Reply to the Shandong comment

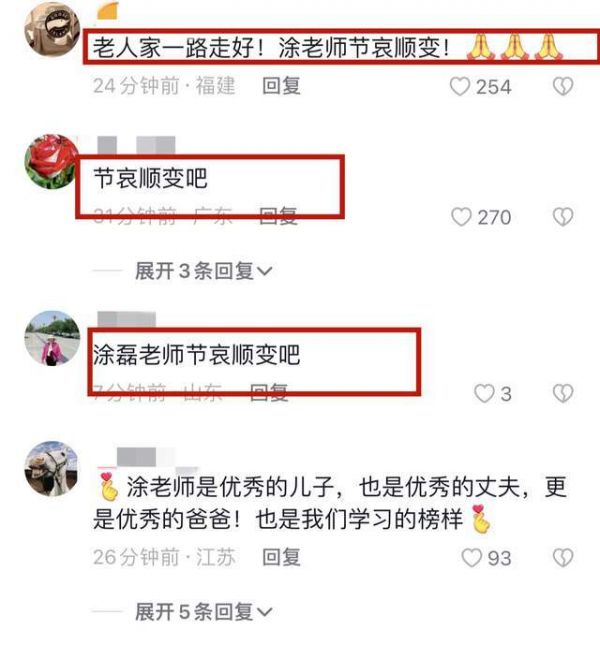pos(269,392)
